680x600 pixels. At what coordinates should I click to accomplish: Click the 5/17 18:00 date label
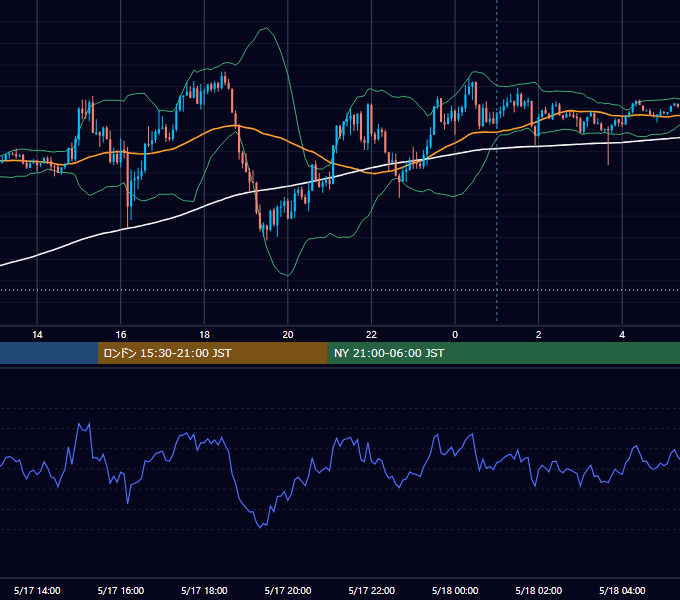click(x=204, y=590)
